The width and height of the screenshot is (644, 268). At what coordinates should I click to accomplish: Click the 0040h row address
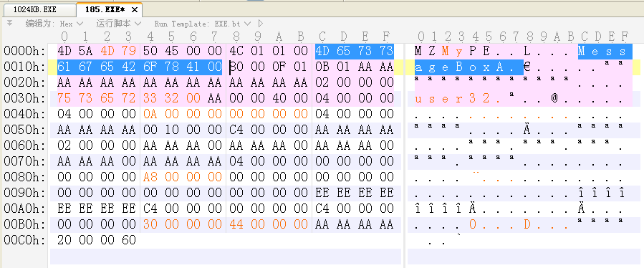click(24, 114)
